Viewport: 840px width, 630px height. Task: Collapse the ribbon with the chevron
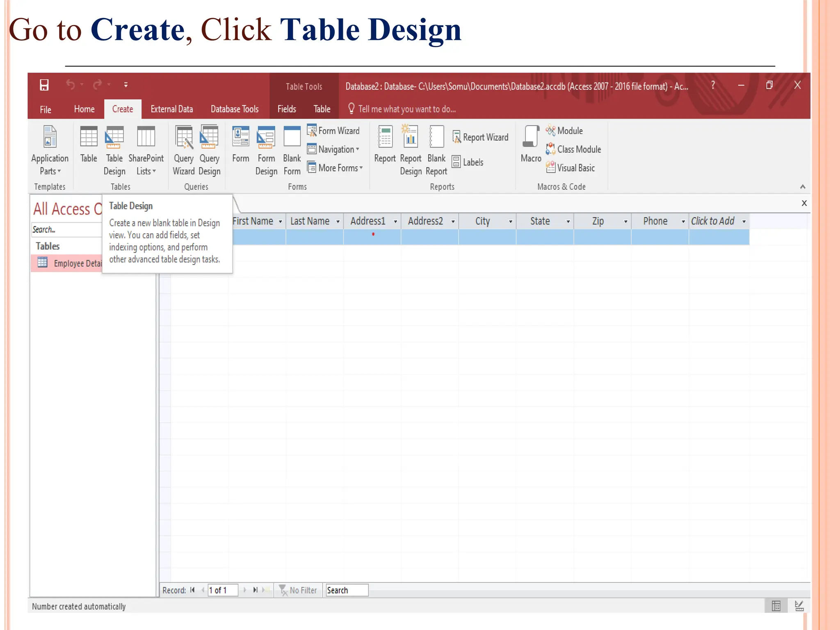tap(803, 187)
